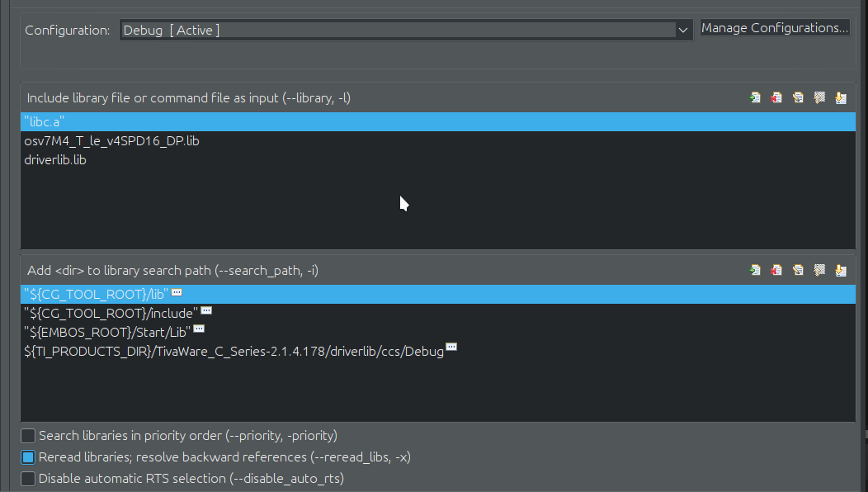Add a new library file entry
This screenshot has width=868, height=492.
755,98
